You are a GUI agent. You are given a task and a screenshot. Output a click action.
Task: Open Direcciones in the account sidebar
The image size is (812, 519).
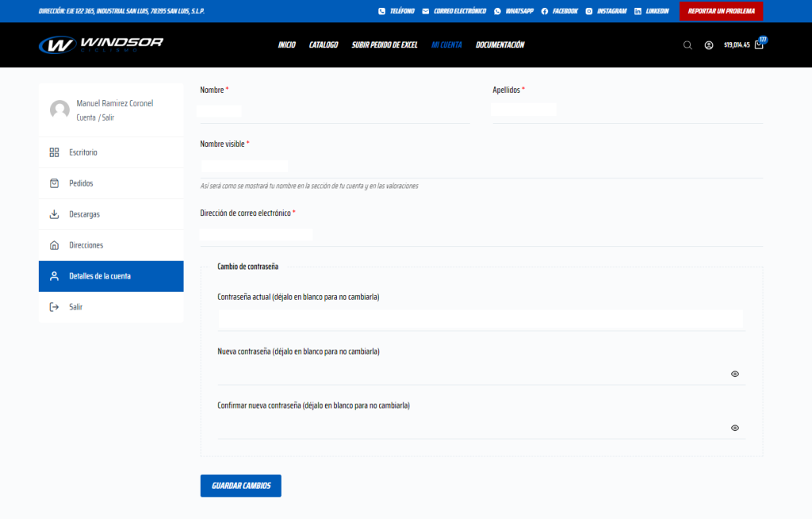tap(86, 245)
